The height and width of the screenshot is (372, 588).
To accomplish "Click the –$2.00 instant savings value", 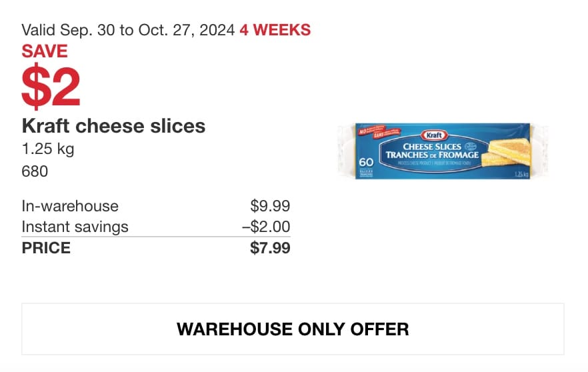I will tap(266, 227).
